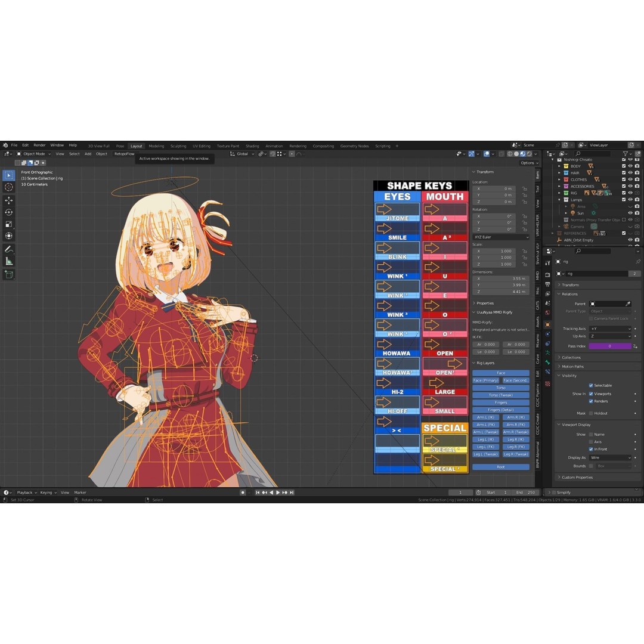Screen dimensions: 644x644
Task: Toggle the Face rig layer button
Action: pos(501,373)
